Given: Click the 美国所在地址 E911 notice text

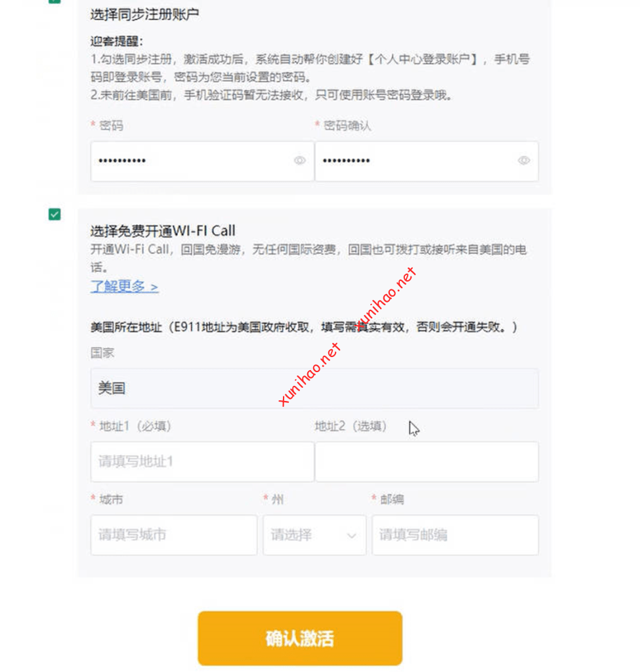Looking at the screenshot, I should click(303, 327).
